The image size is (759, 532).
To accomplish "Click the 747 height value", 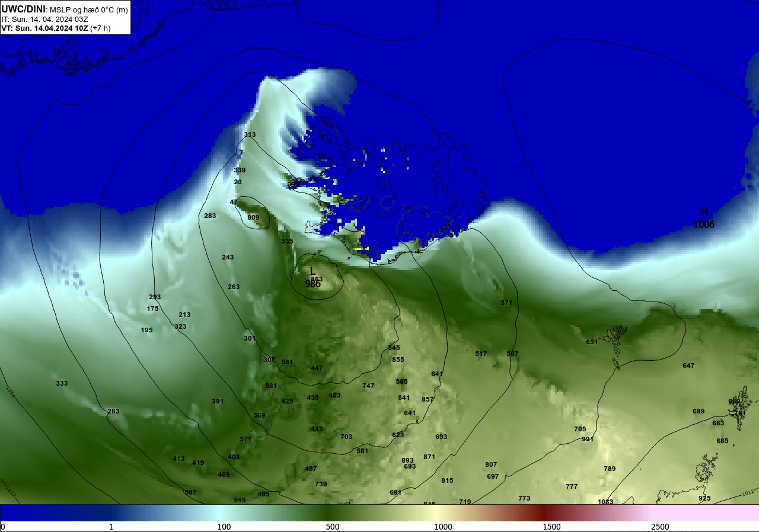I will click(368, 386).
